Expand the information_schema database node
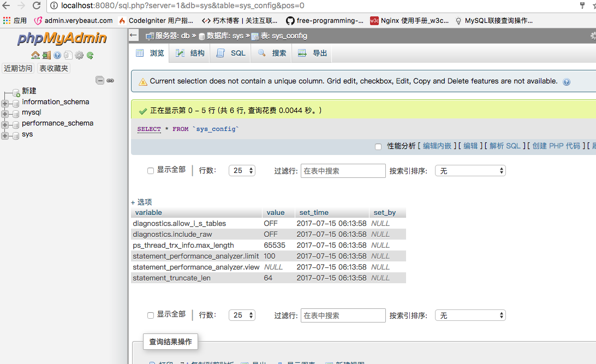596x364 pixels. click(5, 103)
